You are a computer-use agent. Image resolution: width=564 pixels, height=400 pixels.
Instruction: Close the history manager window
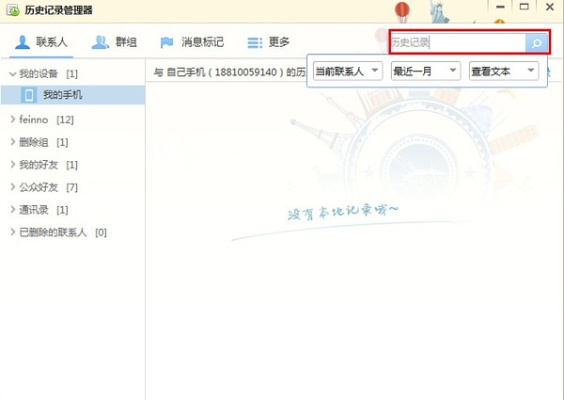tap(550, 7)
